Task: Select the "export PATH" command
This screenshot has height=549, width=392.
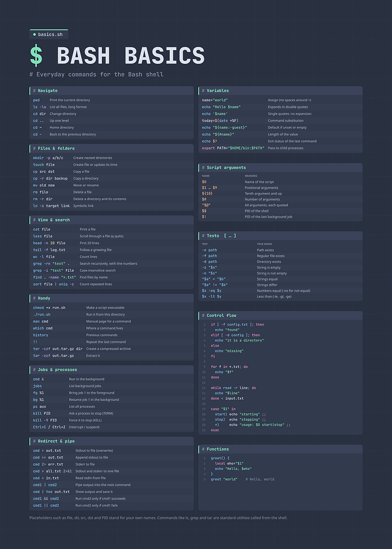Action: tap(233, 148)
